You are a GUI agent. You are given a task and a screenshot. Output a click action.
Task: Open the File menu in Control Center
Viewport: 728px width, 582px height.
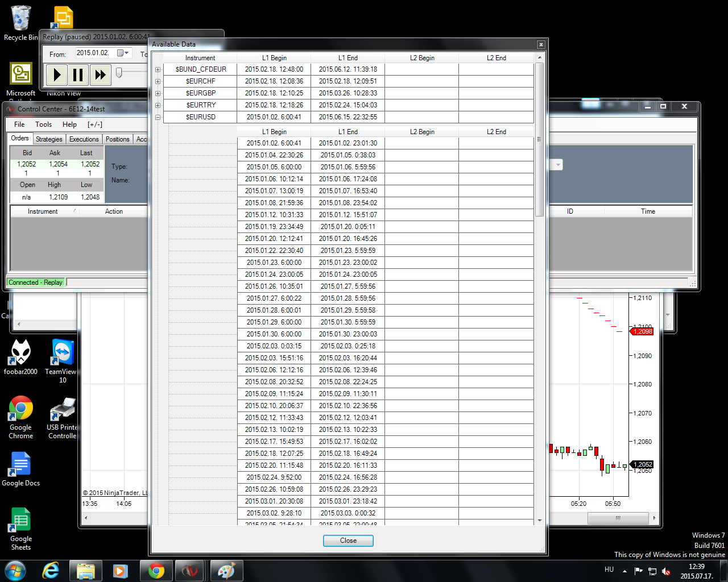point(19,124)
